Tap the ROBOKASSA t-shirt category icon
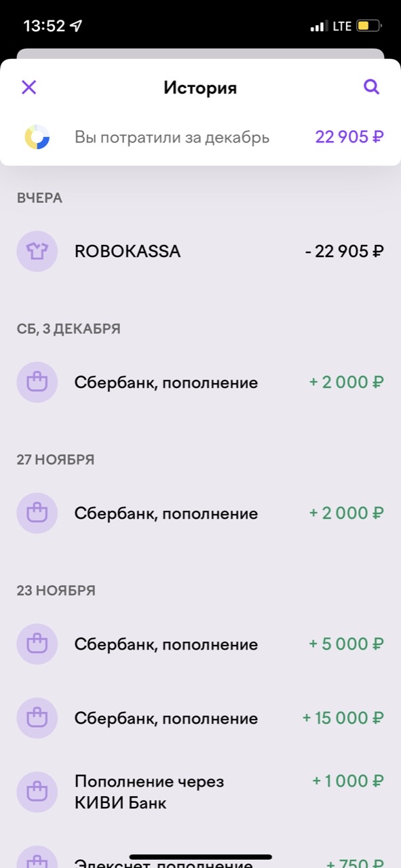This screenshot has width=401, height=868. tap(37, 252)
